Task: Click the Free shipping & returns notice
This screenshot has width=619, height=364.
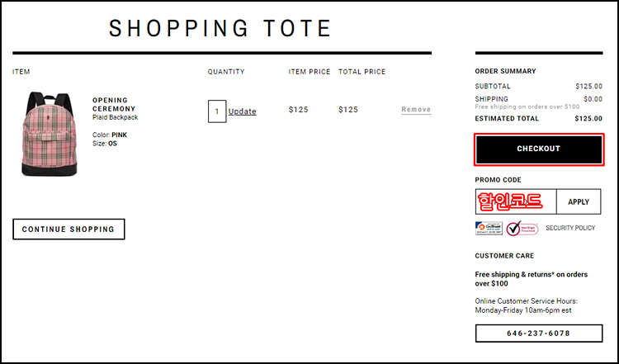Action: (x=531, y=279)
